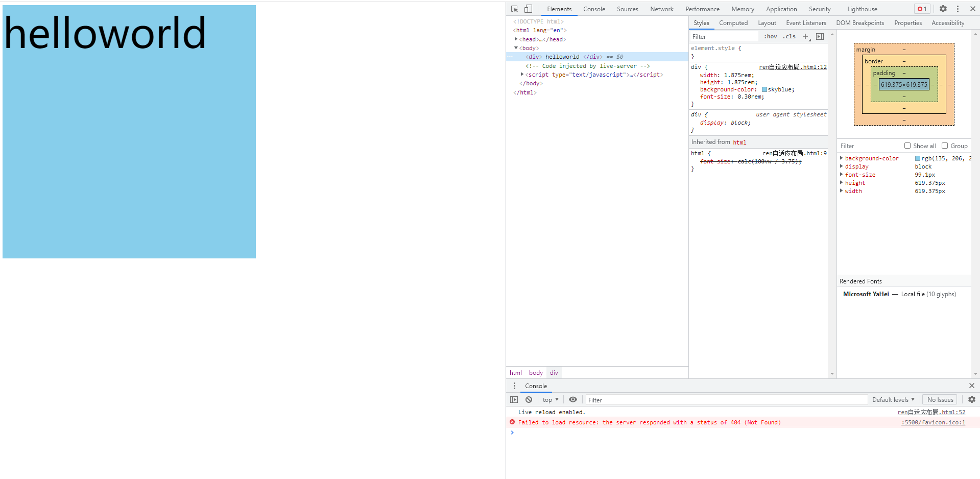Expand the script element node
The image size is (980, 479).
pyautogui.click(x=522, y=74)
